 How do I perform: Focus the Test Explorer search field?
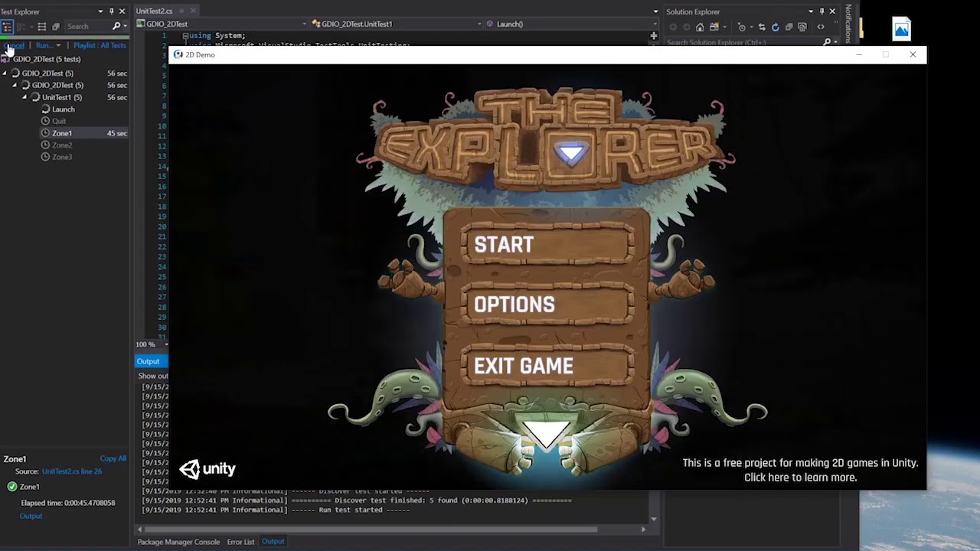point(88,27)
